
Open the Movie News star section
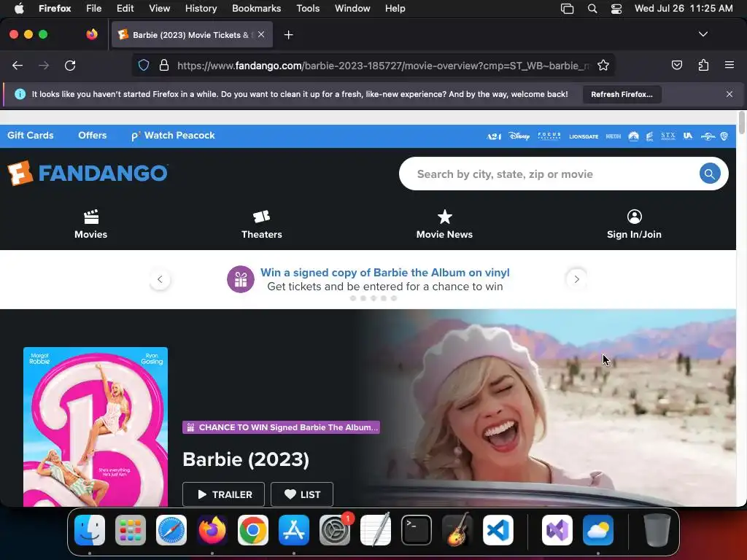pyautogui.click(x=444, y=225)
